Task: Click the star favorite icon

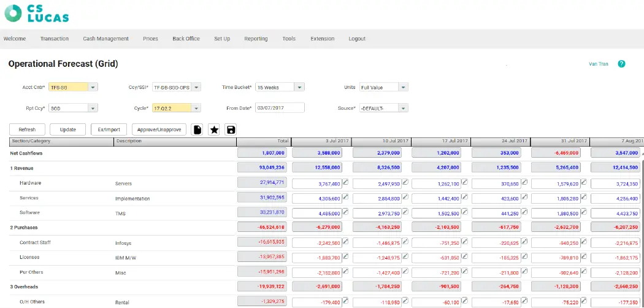Action: point(214,130)
